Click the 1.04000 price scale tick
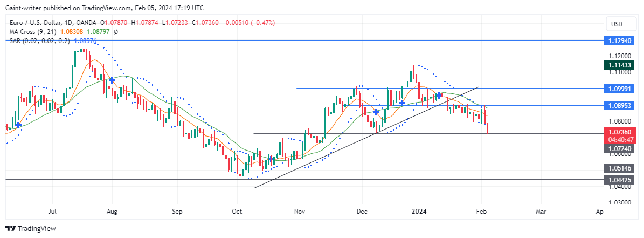The width and height of the screenshot is (644, 238). (619, 186)
